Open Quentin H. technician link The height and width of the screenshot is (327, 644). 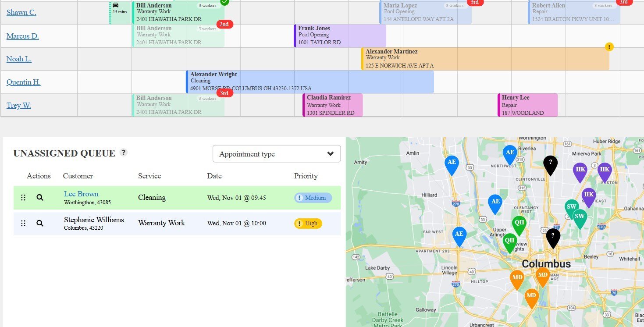pyautogui.click(x=23, y=82)
